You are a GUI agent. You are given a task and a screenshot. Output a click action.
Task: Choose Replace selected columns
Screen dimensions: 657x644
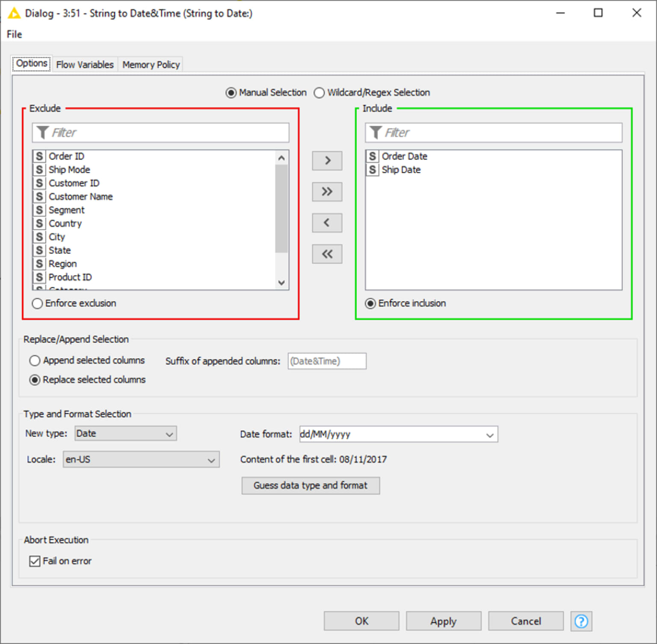tap(35, 380)
